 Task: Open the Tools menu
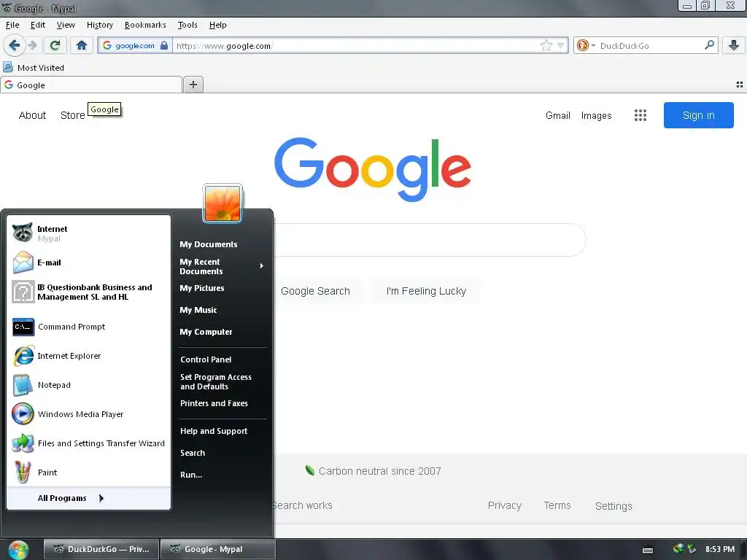tap(187, 25)
